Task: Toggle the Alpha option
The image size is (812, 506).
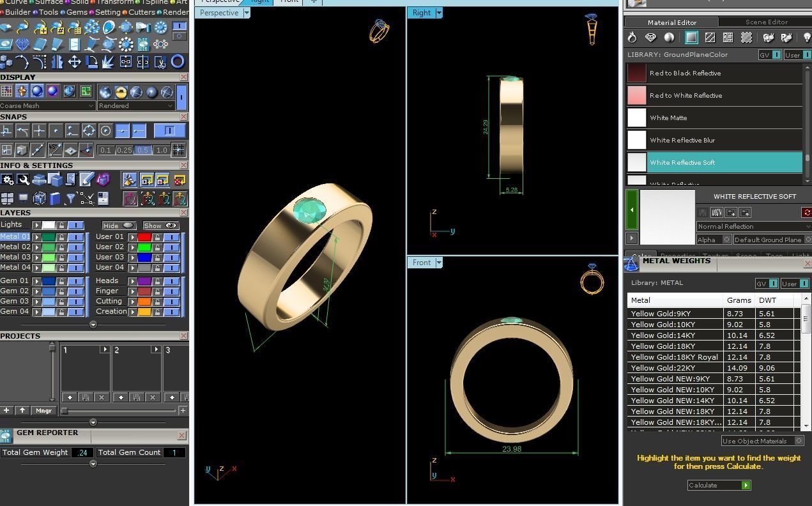Action: point(714,240)
